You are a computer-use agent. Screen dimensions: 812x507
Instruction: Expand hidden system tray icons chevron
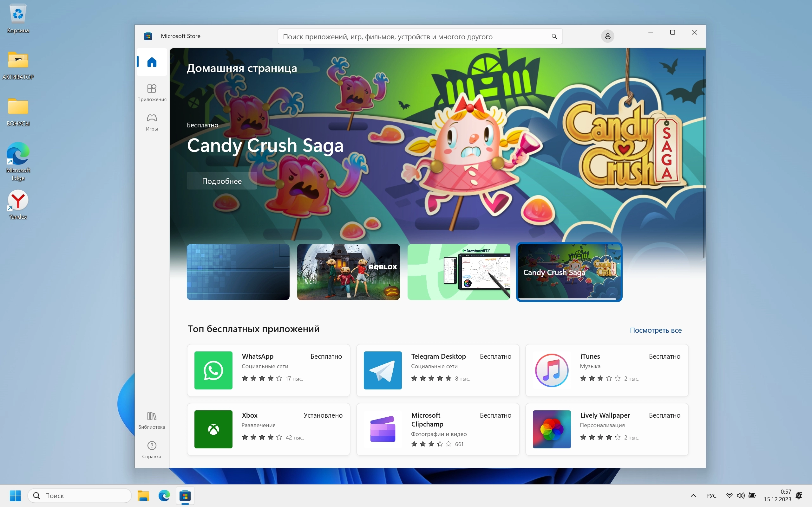coord(693,496)
